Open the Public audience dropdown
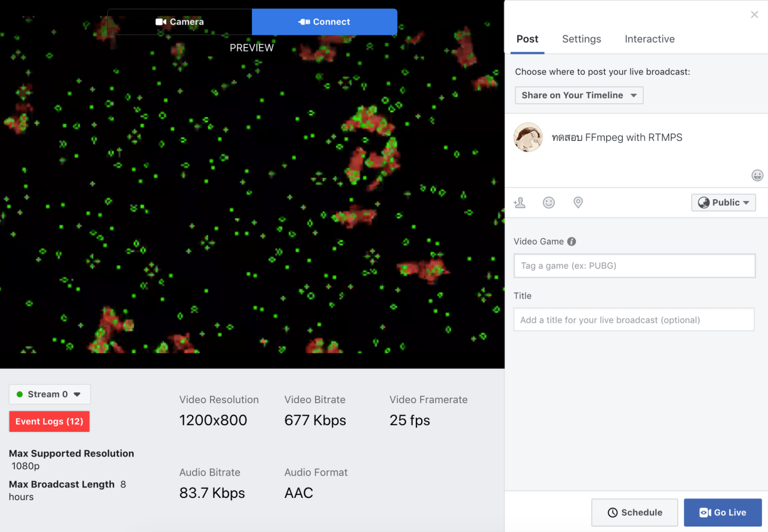Viewport: 768px width, 532px height. [724, 202]
